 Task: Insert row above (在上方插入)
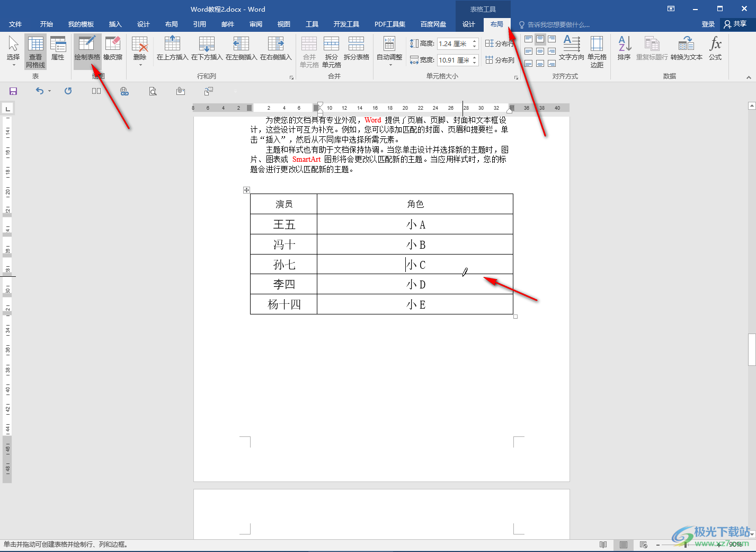pyautogui.click(x=173, y=49)
